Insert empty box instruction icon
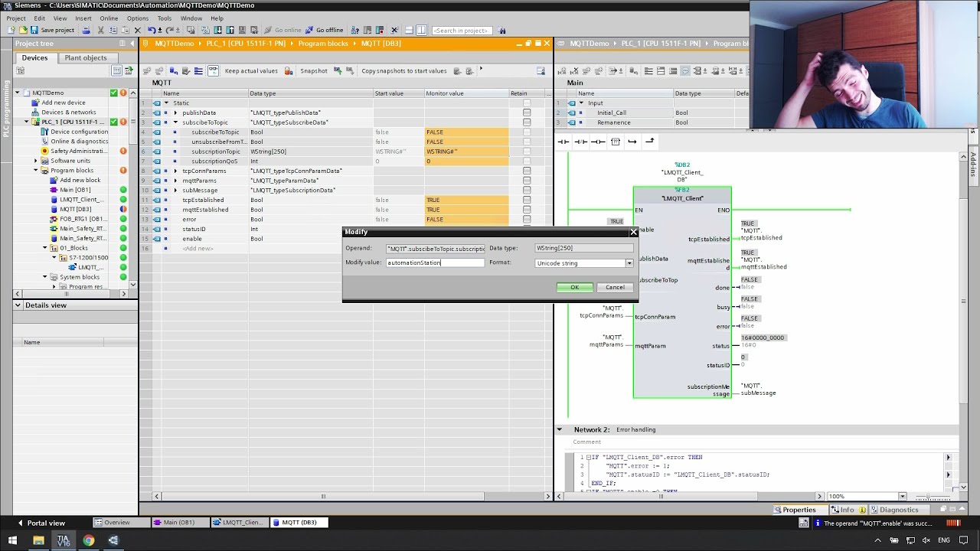This screenshot has height=551, width=980. click(615, 142)
